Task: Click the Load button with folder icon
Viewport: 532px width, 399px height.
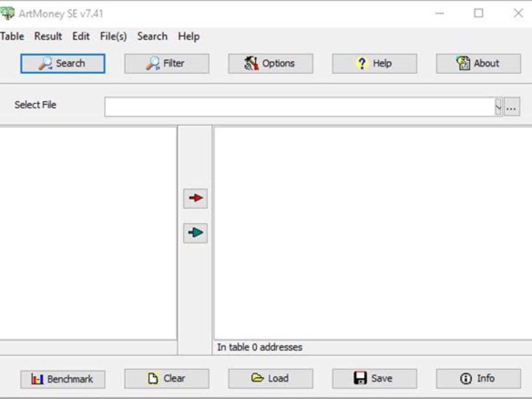Action: [x=270, y=379]
